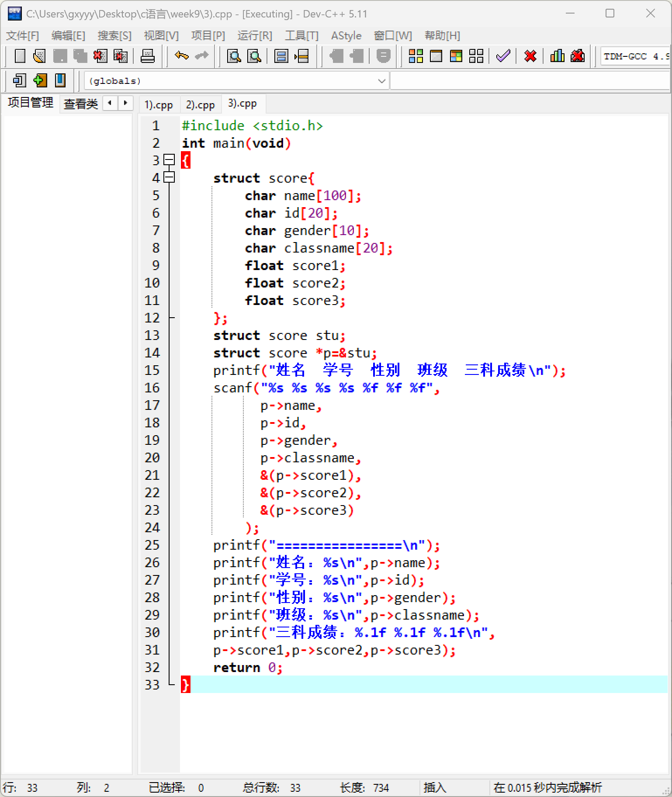
Task: Run Syntax Check with the checkmark icon
Action: 503,56
